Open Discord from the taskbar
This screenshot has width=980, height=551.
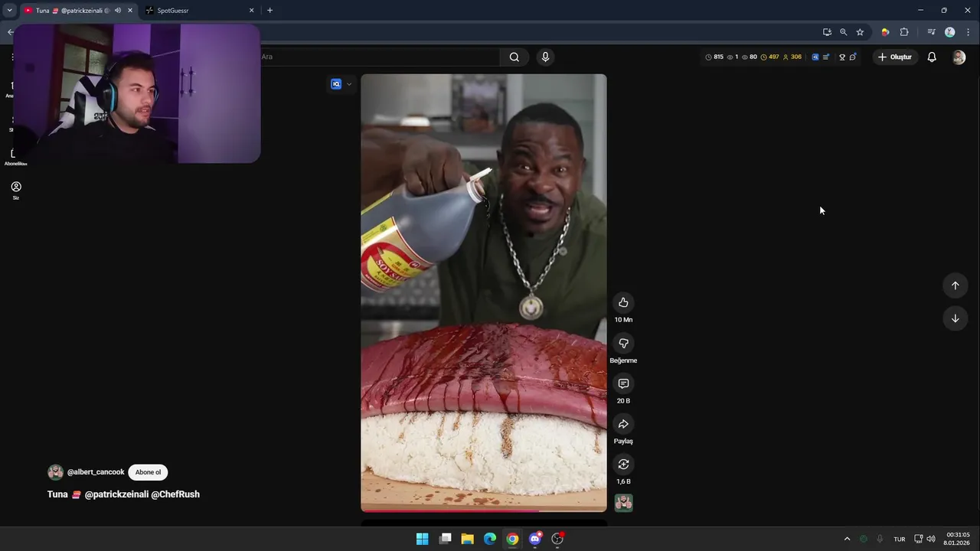535,539
